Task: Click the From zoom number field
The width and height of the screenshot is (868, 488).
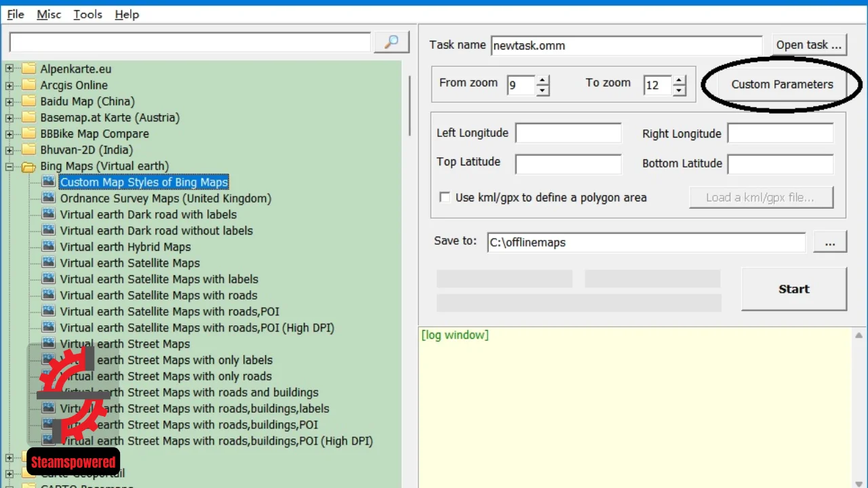Action: pos(521,85)
